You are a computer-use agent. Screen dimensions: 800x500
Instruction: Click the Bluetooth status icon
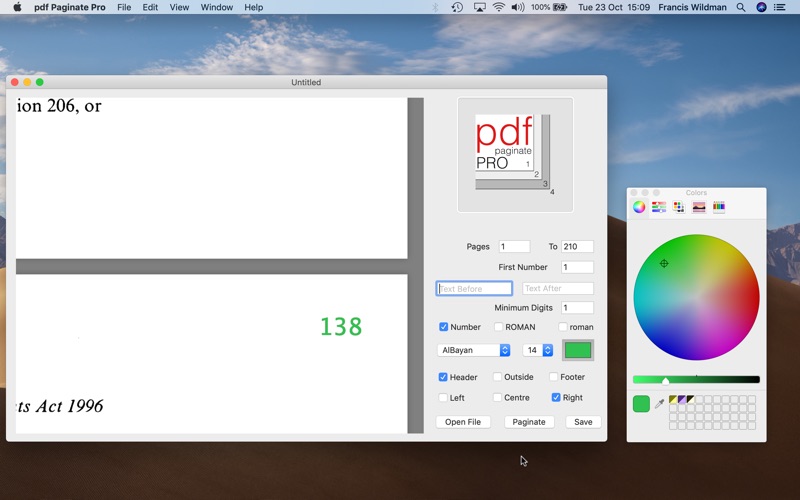coord(436,7)
